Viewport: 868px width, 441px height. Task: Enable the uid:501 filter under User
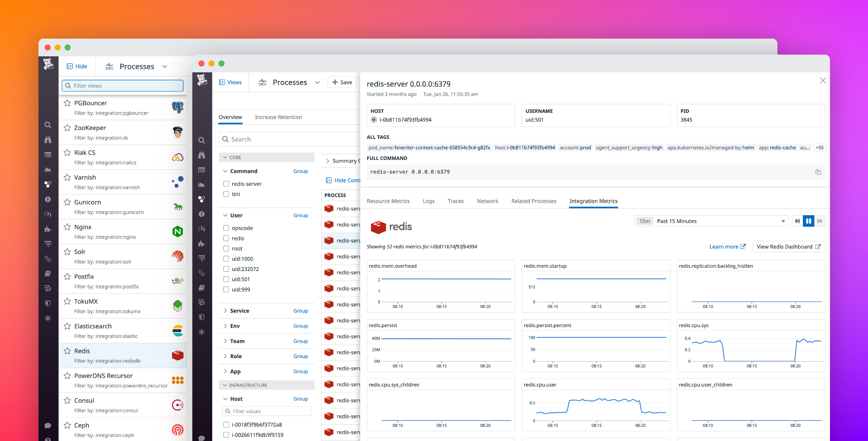point(226,279)
